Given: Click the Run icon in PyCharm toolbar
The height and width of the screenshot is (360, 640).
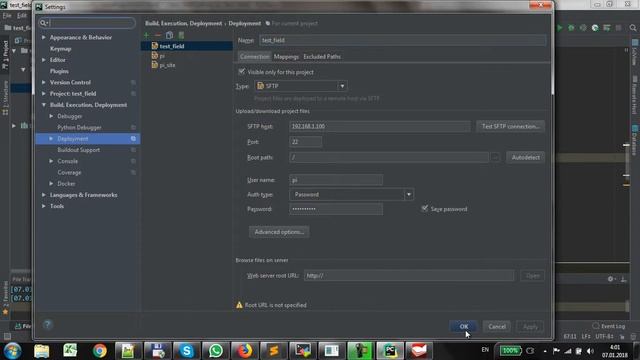Looking at the screenshot, I should pyautogui.click(x=560, y=28).
